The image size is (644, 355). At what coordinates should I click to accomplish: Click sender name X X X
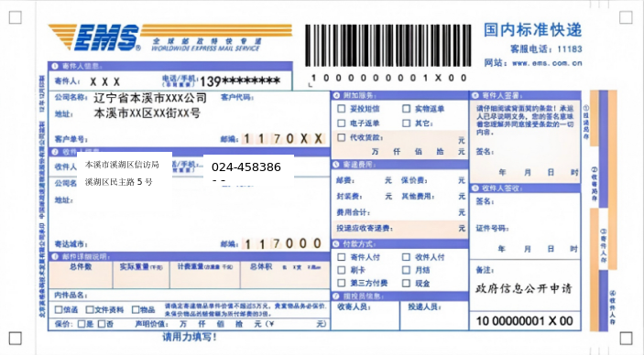click(105, 81)
